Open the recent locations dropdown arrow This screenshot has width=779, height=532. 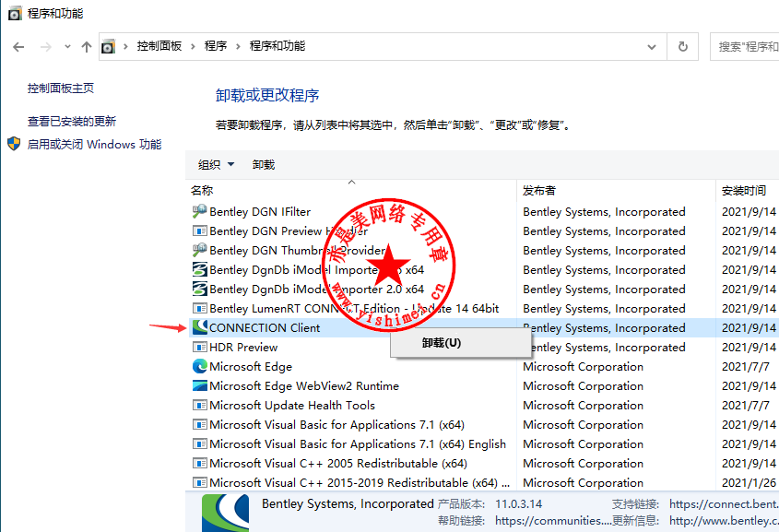[x=67, y=47]
